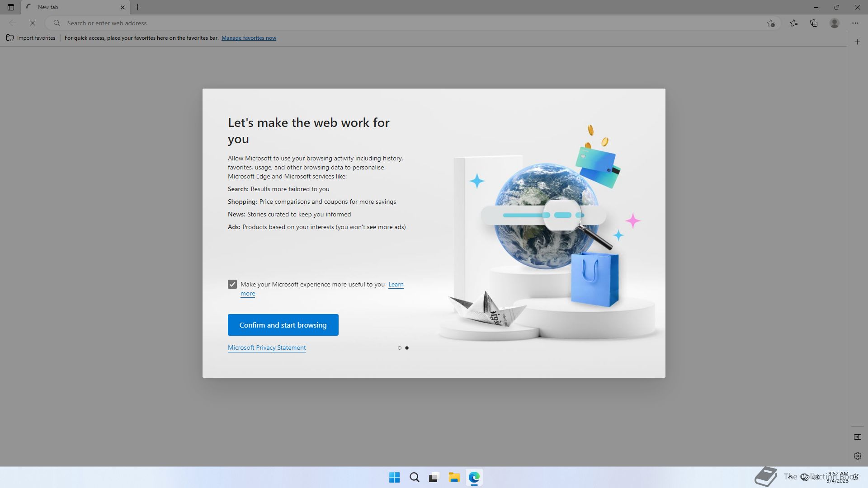The width and height of the screenshot is (868, 488).
Task: Add this page to favorites star icon
Action: tap(771, 23)
